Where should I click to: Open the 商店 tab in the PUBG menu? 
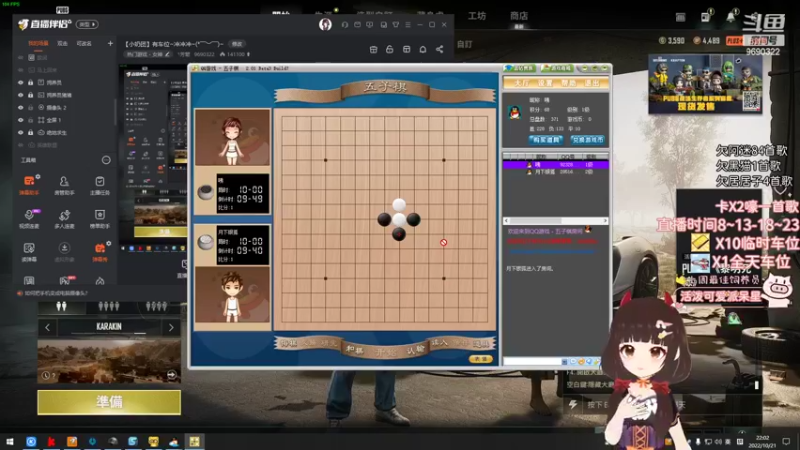(519, 16)
